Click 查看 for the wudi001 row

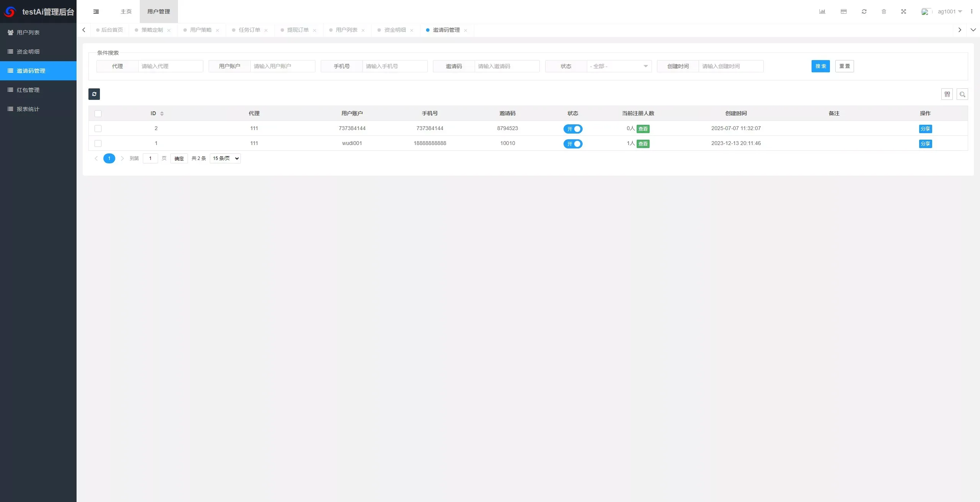[x=643, y=144]
